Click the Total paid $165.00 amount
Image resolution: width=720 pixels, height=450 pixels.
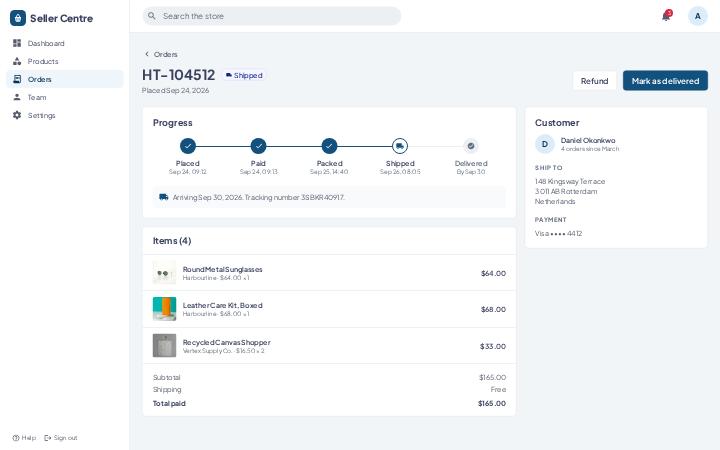[492, 403]
